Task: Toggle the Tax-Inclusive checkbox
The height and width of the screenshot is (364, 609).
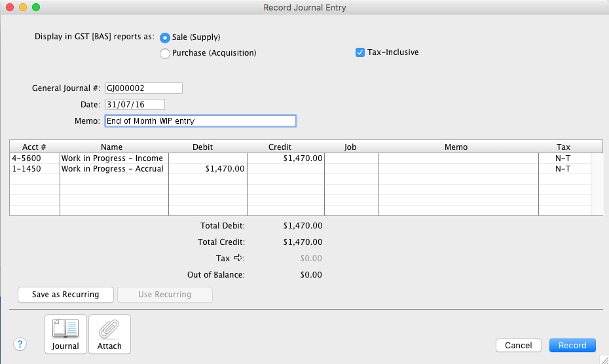Action: (x=360, y=52)
